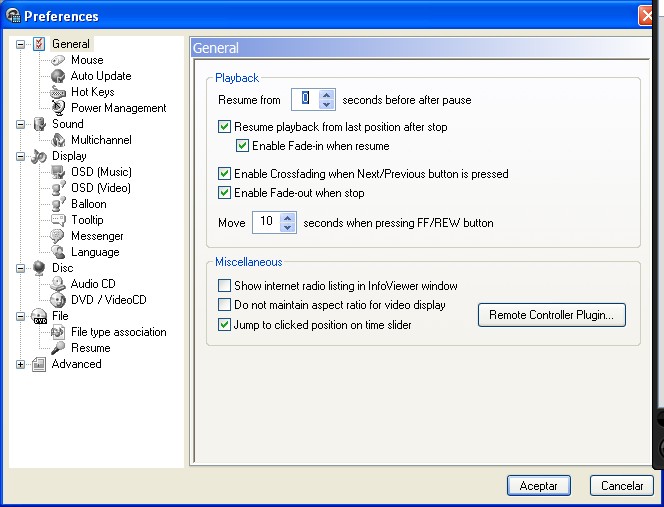
Task: Click the Mouse settings icon
Action: [x=58, y=60]
